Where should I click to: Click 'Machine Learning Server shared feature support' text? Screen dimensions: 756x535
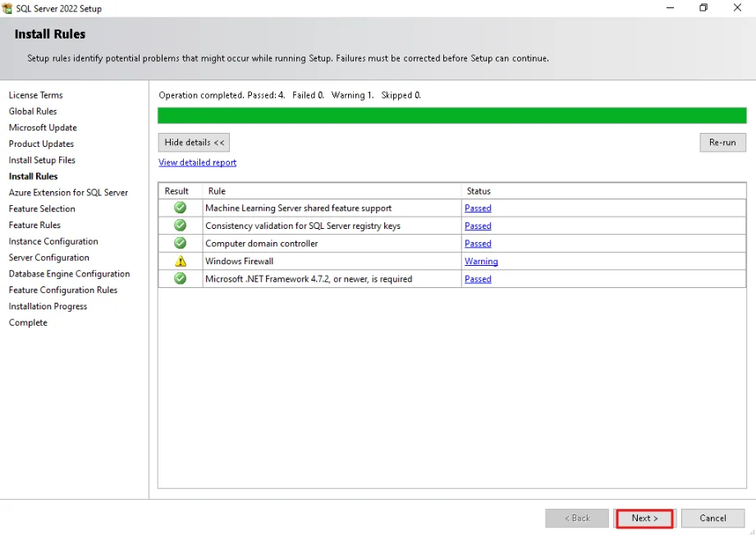pos(299,208)
